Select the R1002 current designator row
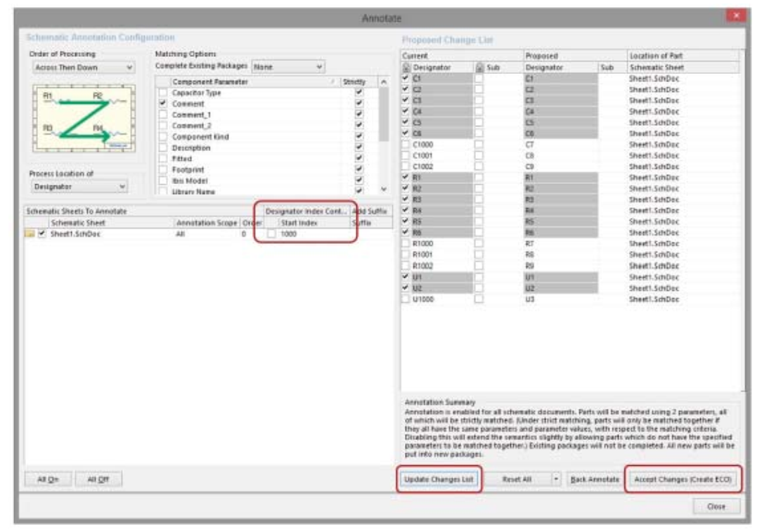Viewport: 776px width, 532px height. [x=442, y=266]
